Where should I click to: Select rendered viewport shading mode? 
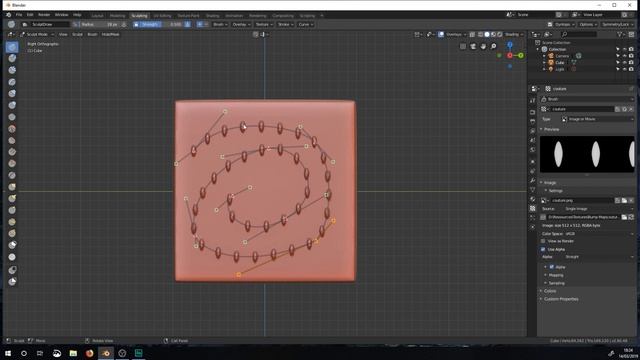coord(500,34)
